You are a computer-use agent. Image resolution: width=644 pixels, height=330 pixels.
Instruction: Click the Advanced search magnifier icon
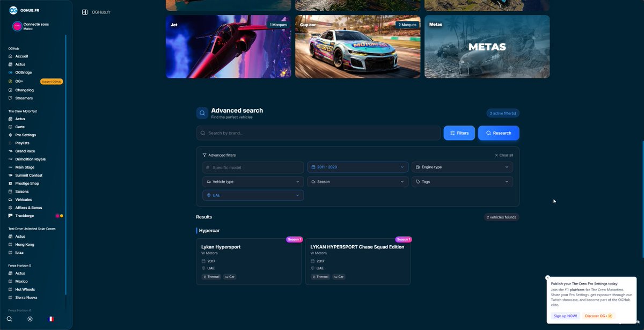[x=202, y=113]
